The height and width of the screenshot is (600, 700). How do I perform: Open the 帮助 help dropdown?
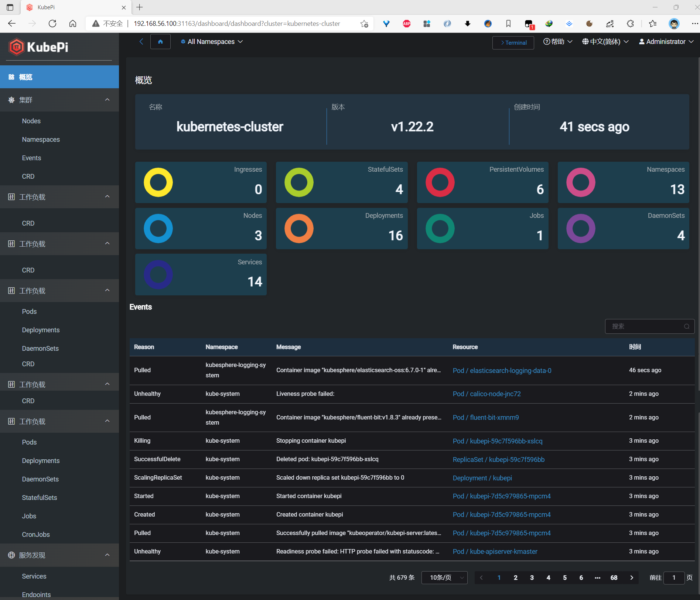558,42
